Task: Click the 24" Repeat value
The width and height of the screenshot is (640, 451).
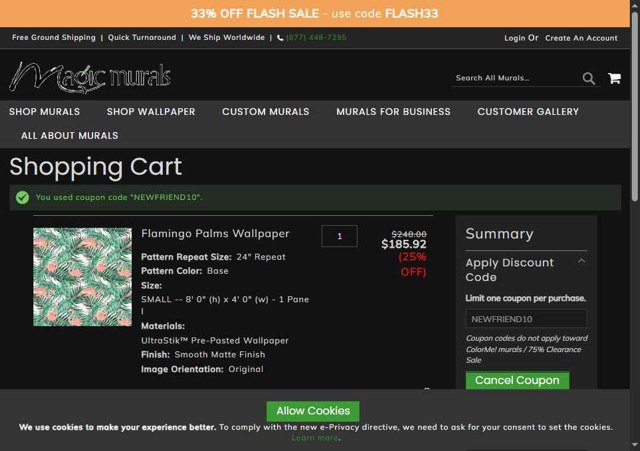Action: (261, 257)
